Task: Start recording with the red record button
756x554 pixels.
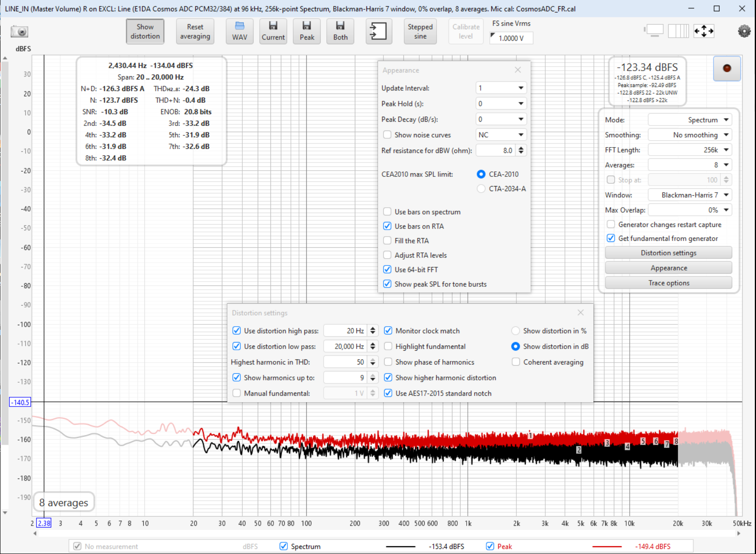Action: [727, 69]
